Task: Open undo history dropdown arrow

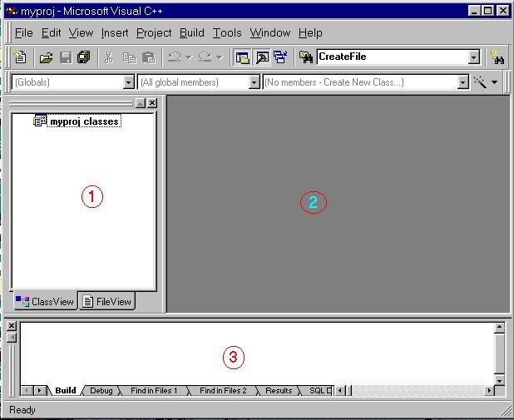Action: 189,57
